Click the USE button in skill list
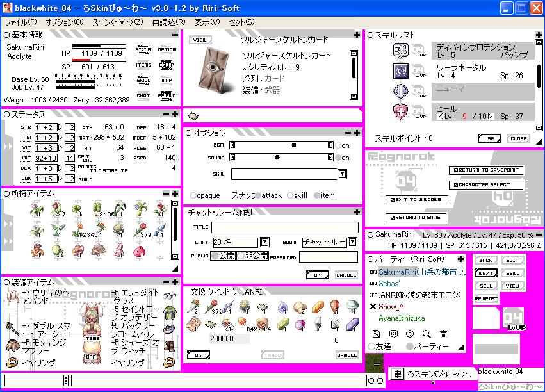545x392 pixels. (489, 138)
